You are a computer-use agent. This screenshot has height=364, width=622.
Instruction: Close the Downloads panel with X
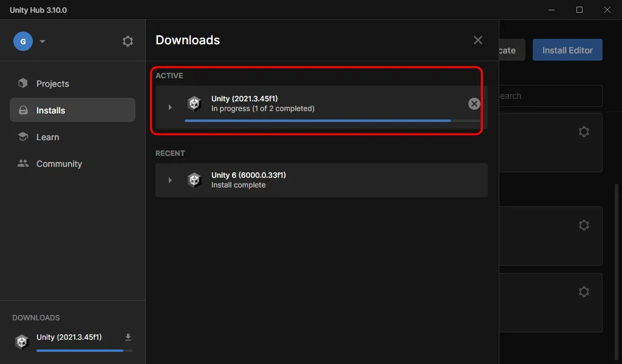(478, 40)
